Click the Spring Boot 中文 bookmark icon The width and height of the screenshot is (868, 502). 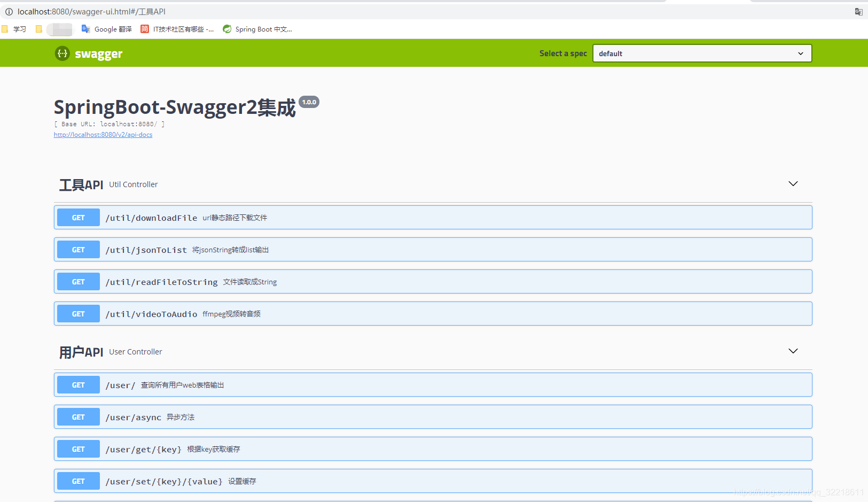pyautogui.click(x=226, y=29)
